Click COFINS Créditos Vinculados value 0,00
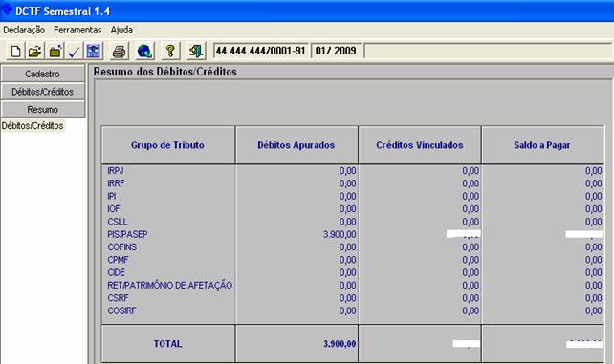This screenshot has height=364, width=614. (x=471, y=247)
